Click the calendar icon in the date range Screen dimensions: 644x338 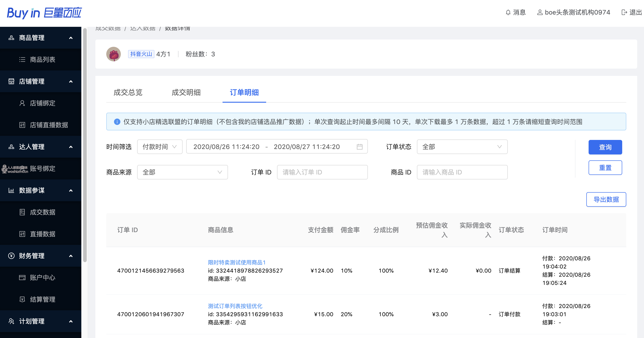pos(359,147)
